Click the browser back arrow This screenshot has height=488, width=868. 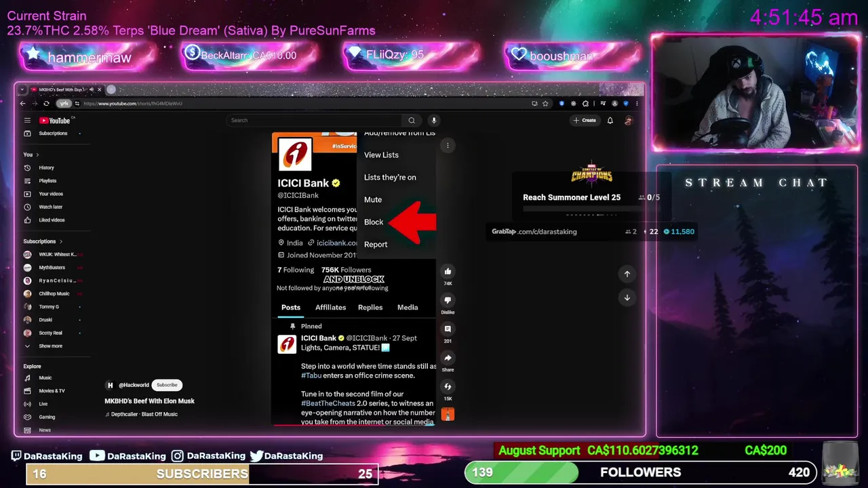[22, 104]
